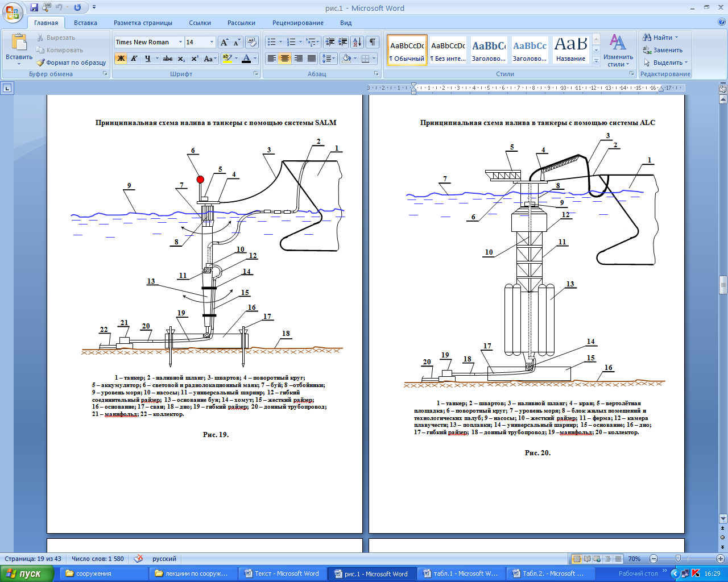
Task: Apply subscript formatting with x₂ icon
Action: [181, 59]
